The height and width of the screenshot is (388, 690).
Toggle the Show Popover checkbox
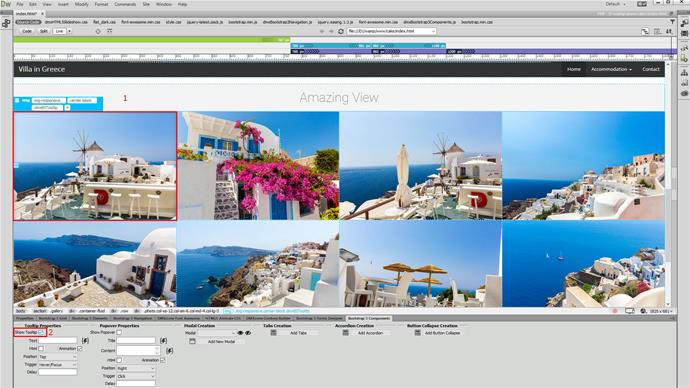pyautogui.click(x=119, y=333)
